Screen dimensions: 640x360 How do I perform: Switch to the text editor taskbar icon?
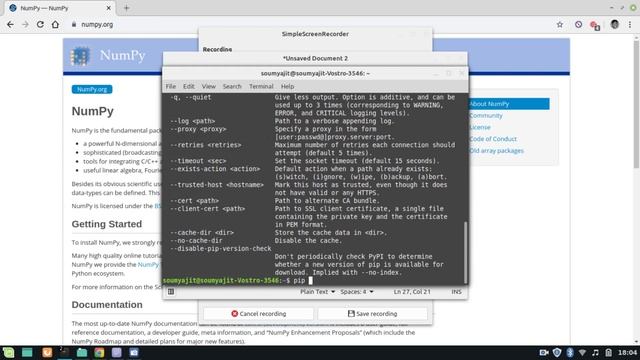(x=116, y=353)
